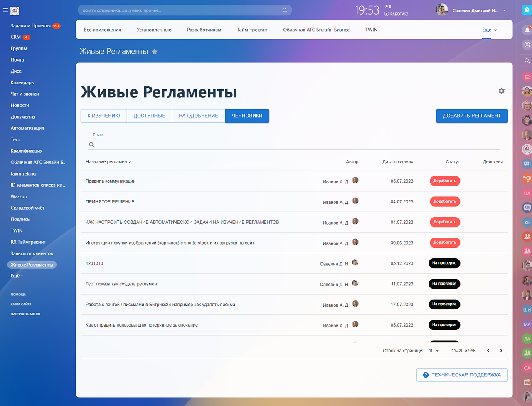This screenshot has width=532, height=406.
Task: Click Доработать status for ПРИНЯТОЕ РЕШЕНИЕ
Action: 445,201
